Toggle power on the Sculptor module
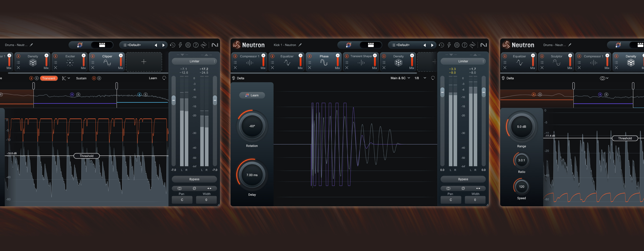The width and height of the screenshot is (644, 251). pos(542,56)
